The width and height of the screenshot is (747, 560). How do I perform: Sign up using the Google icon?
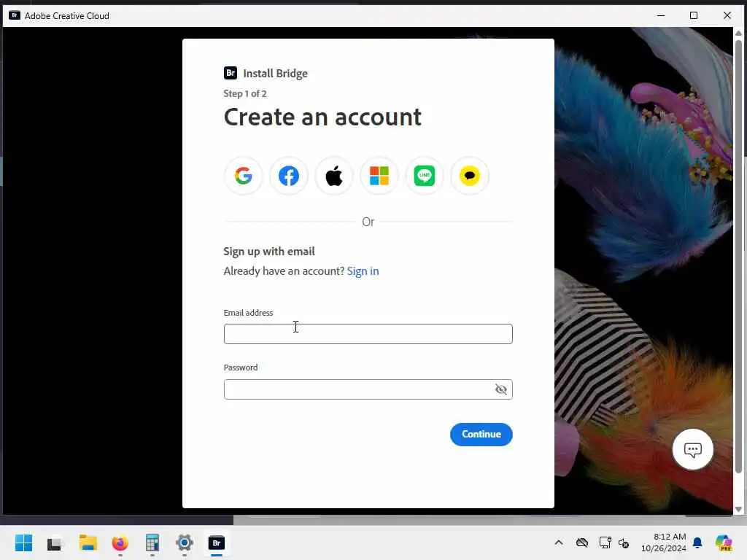[x=243, y=176]
